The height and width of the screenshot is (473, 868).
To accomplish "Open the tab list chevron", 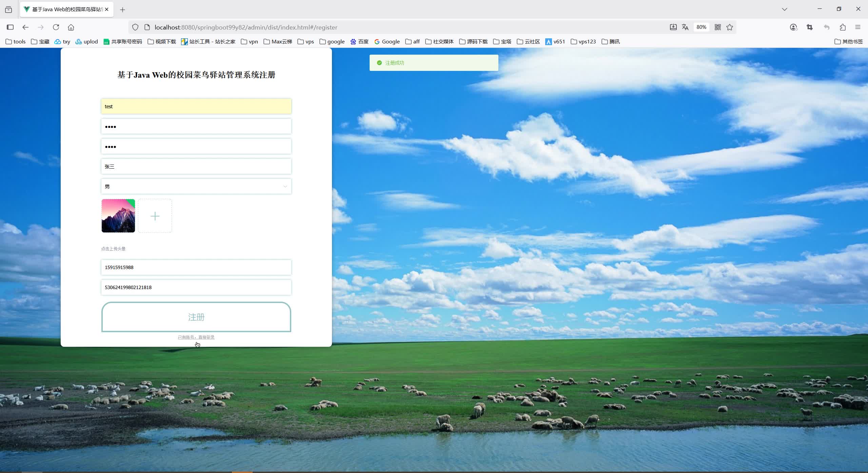I will (784, 9).
